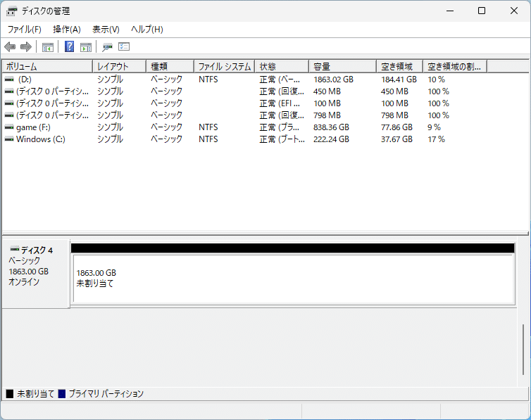Image resolution: width=531 pixels, height=420 pixels.
Task: Sort by ボリューム column header
Action: pyautogui.click(x=47, y=67)
